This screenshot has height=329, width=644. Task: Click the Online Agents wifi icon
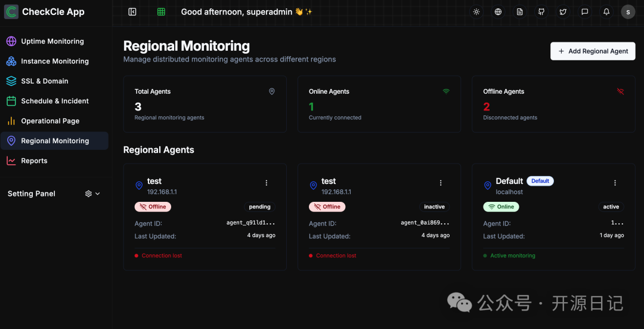point(446,91)
